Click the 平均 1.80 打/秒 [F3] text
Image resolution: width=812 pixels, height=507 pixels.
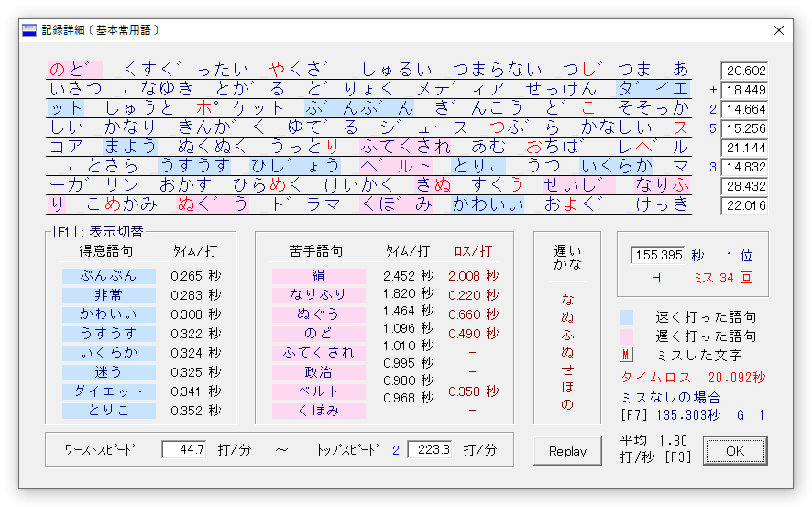[x=656, y=449]
